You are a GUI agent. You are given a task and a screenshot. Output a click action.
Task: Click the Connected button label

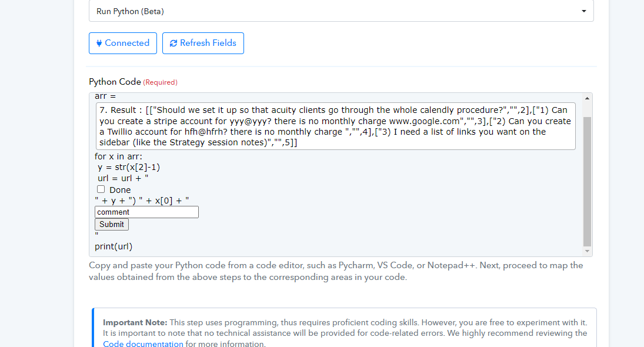click(x=127, y=43)
